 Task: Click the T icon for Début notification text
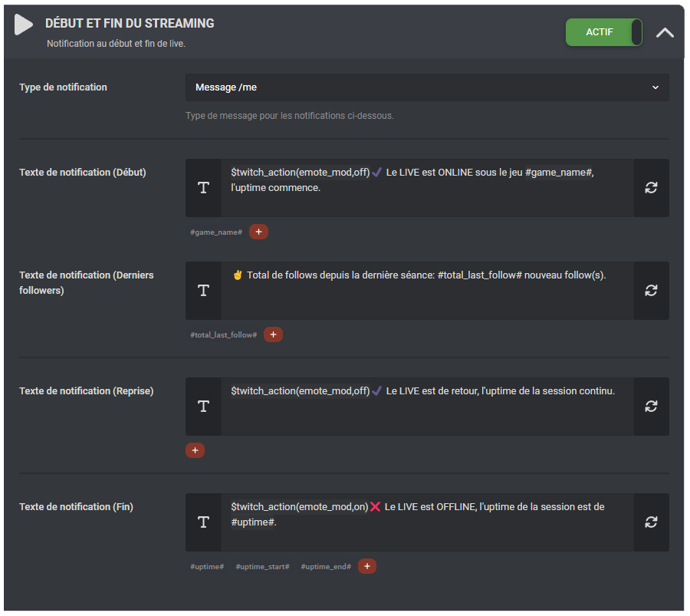203,188
